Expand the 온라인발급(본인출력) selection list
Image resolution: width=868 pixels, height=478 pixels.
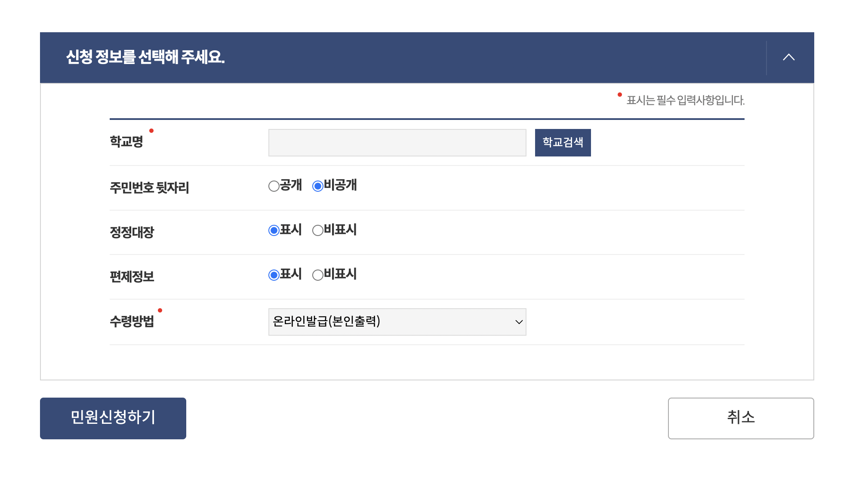tap(396, 322)
